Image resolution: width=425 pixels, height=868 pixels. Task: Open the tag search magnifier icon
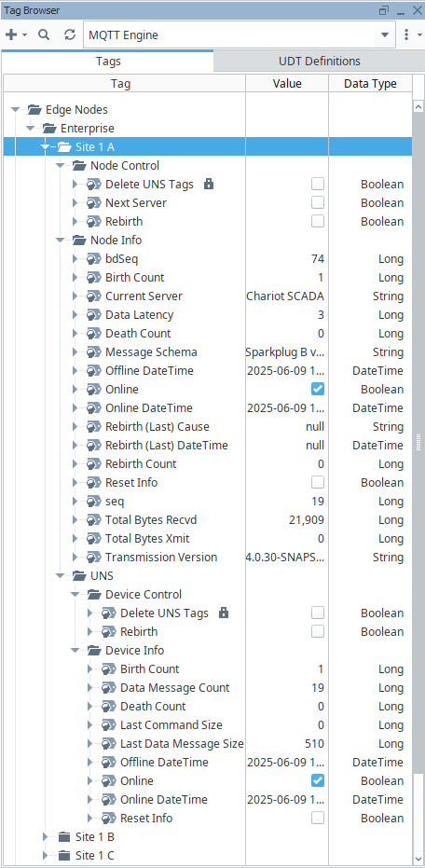pos(44,34)
